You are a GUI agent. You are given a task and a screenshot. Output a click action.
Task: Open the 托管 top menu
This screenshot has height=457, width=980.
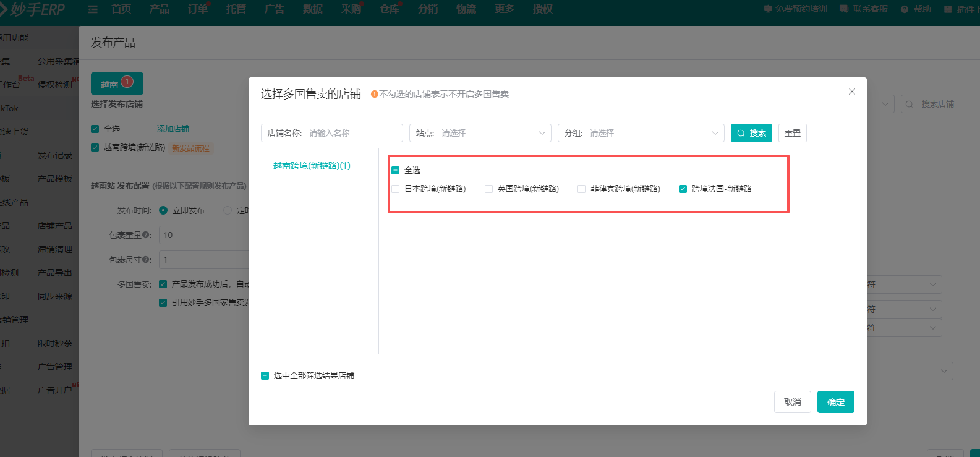[236, 9]
